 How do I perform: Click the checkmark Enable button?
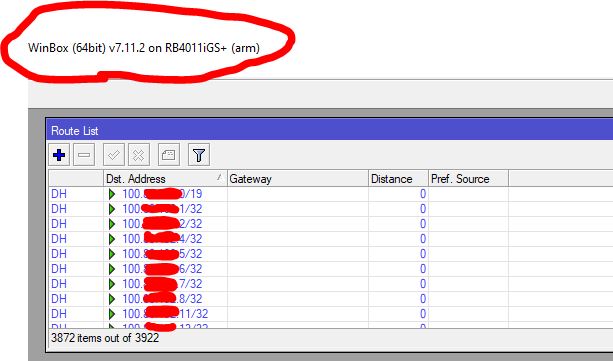(x=114, y=155)
